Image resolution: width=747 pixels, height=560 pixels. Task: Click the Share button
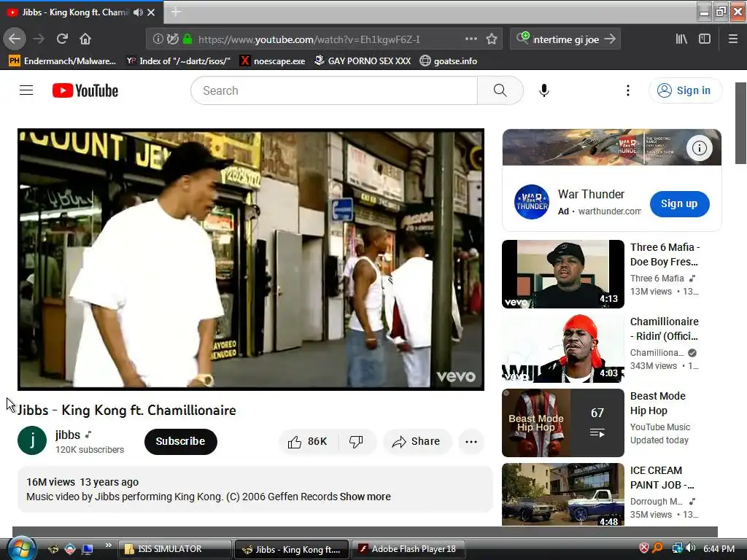coord(417,441)
